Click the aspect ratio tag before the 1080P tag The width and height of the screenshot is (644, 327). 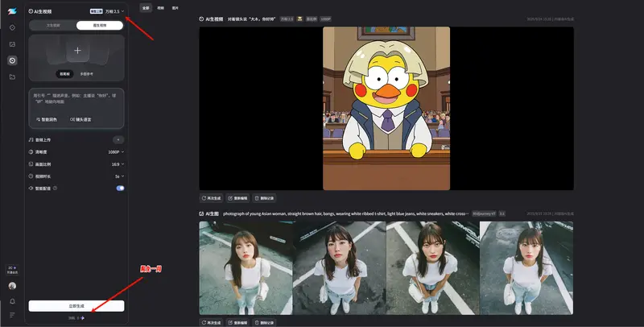[312, 19]
